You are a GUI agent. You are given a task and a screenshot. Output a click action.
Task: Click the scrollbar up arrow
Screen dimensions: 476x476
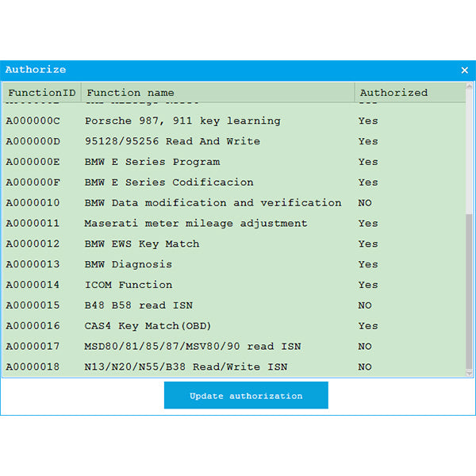469,86
